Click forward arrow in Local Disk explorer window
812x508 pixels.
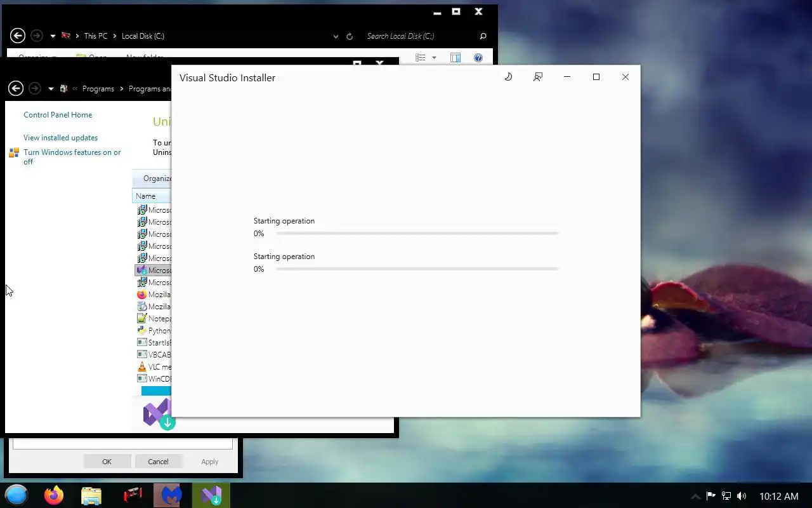click(37, 36)
